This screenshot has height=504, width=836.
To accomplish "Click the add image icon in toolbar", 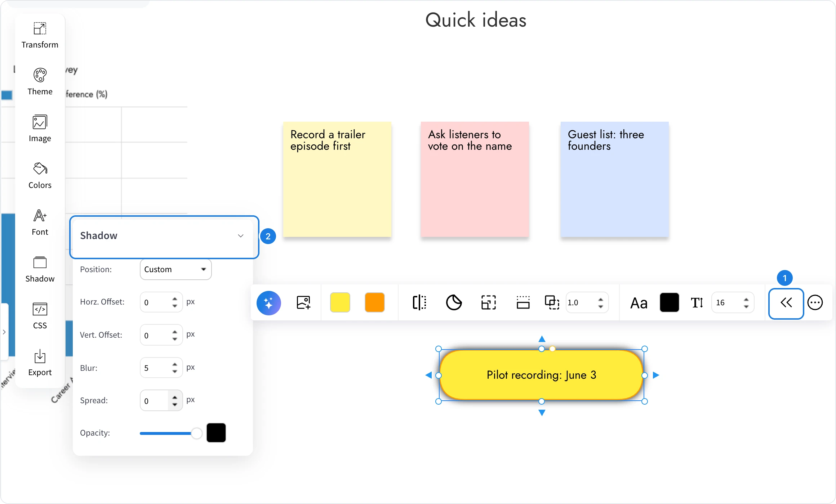I will pos(303,303).
